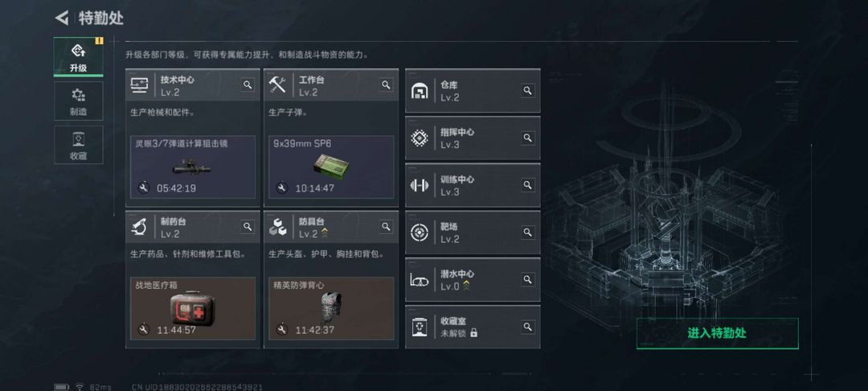The width and height of the screenshot is (868, 391).
Task: View 指挥中心 details via magnifier icon
Action: [x=527, y=138]
